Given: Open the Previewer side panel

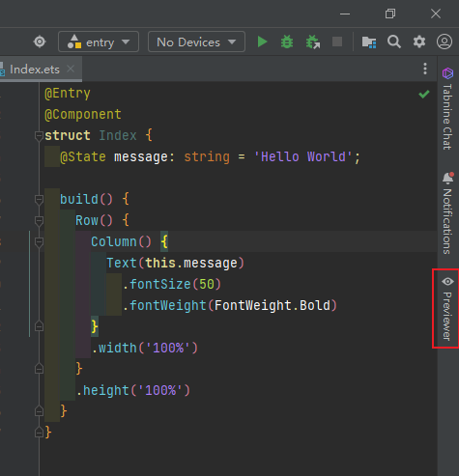Looking at the screenshot, I should 447,308.
